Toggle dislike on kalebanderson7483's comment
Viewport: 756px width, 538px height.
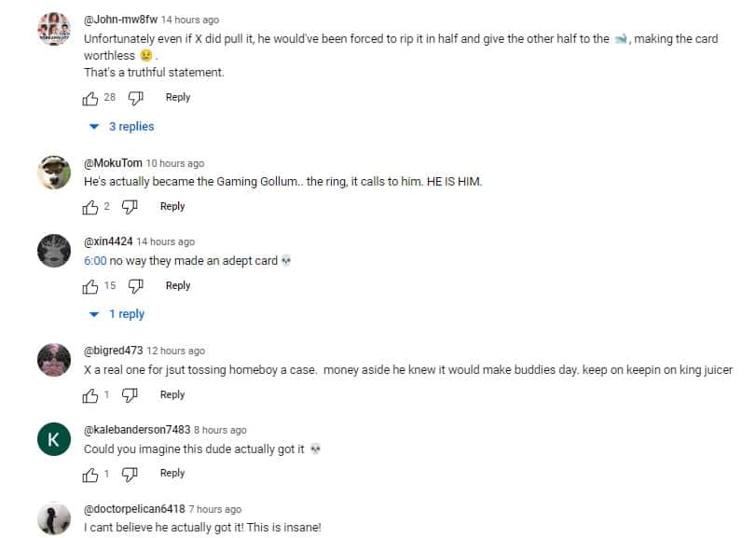point(130,474)
